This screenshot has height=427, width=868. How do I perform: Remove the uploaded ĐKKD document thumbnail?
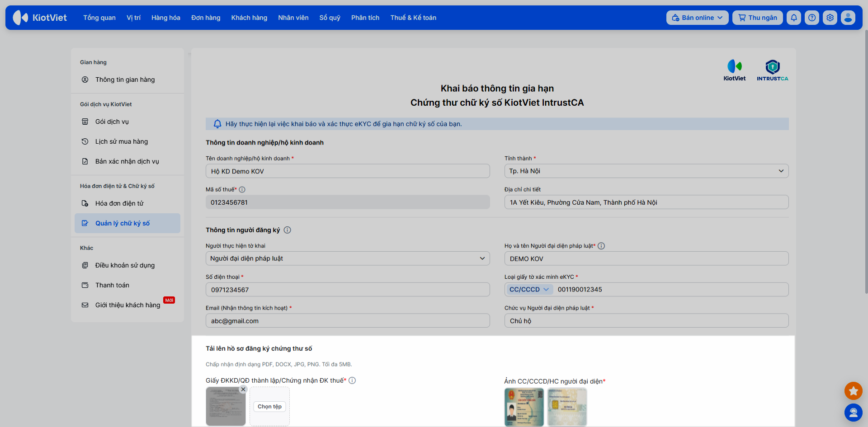(243, 389)
